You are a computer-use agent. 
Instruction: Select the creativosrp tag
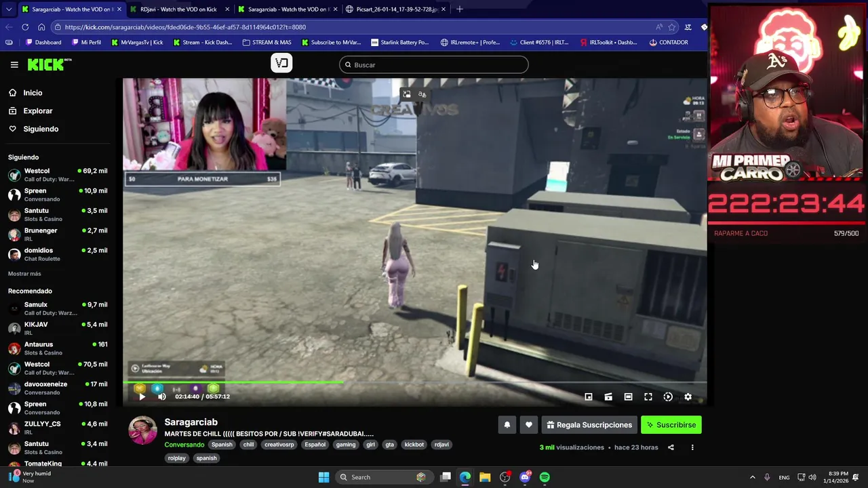pyautogui.click(x=279, y=445)
